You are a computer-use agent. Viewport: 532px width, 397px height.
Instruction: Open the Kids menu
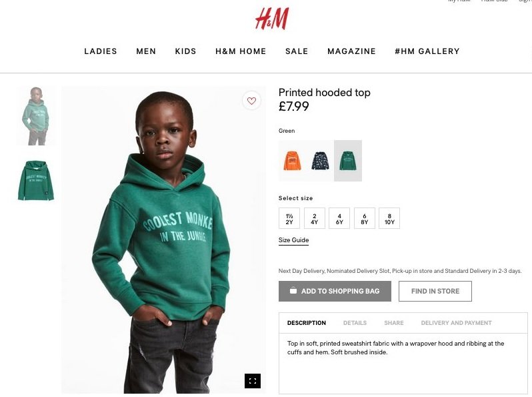pyautogui.click(x=185, y=51)
